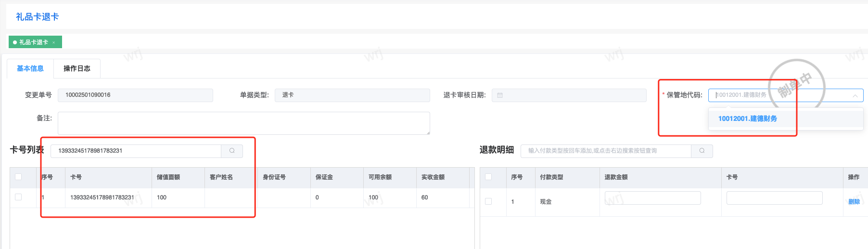Click the 卡号 input in refund row
This screenshot has width=868, height=249.
[774, 198]
